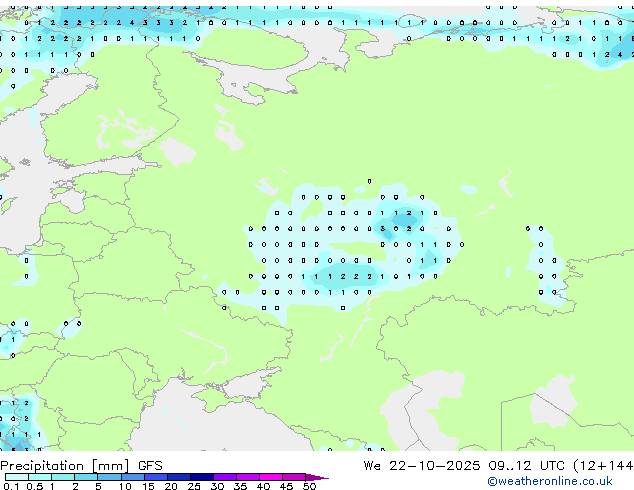Click the legend label '15'
The width and height of the screenshot is (634, 490).
pyautogui.click(x=148, y=486)
